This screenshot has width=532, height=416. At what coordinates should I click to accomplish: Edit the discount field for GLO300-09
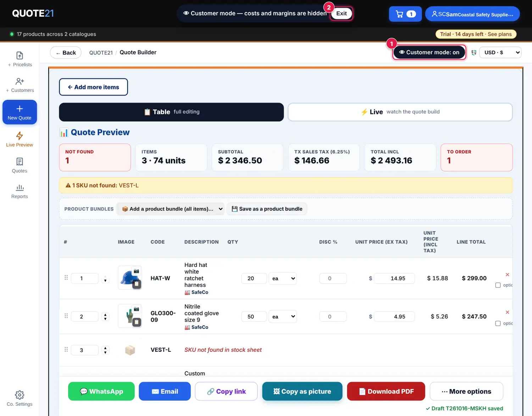pyautogui.click(x=333, y=317)
